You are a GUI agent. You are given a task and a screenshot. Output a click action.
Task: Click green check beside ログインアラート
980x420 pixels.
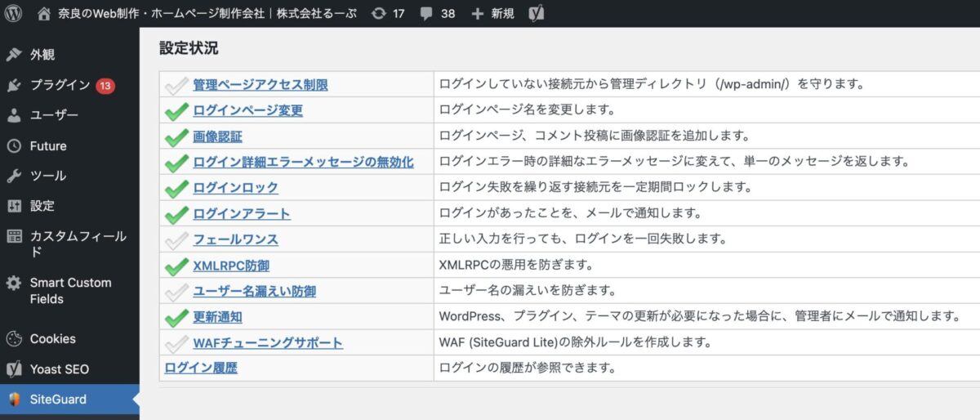click(x=176, y=214)
